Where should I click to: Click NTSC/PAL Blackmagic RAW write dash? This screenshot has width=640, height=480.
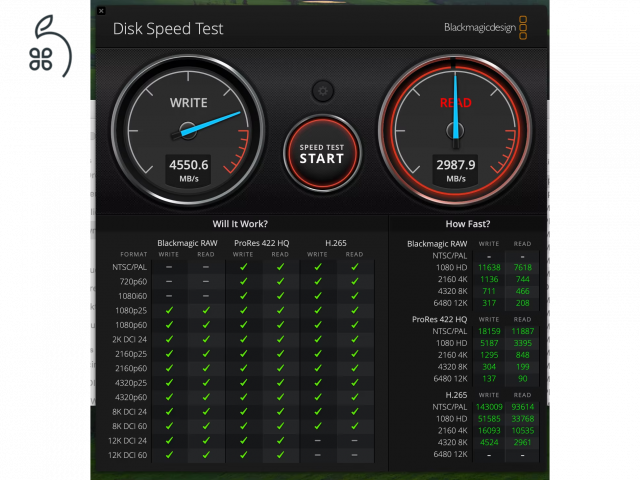[x=169, y=267]
